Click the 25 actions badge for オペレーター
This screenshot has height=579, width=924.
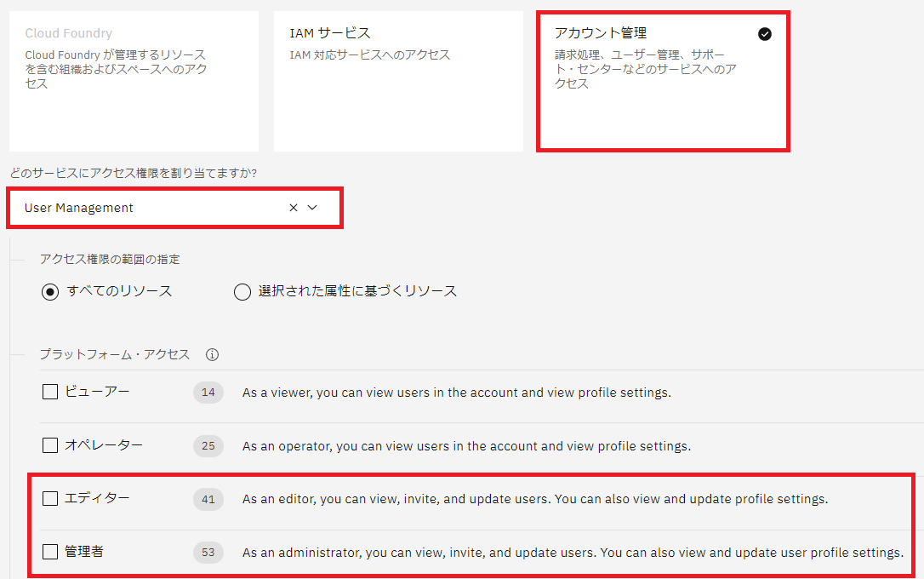(208, 446)
